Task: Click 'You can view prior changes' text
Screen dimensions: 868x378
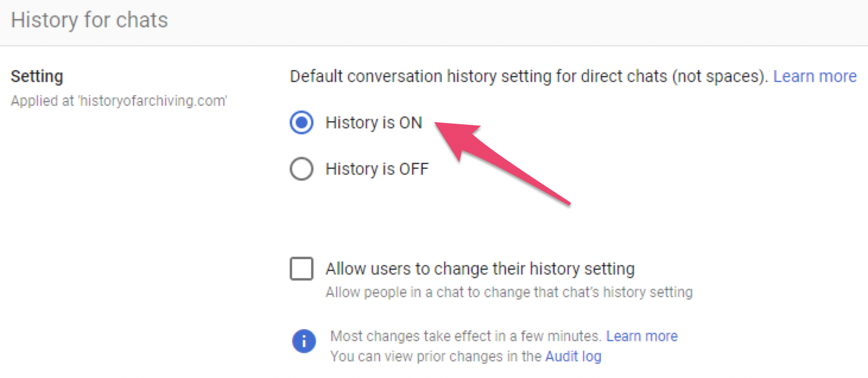Action: point(436,357)
